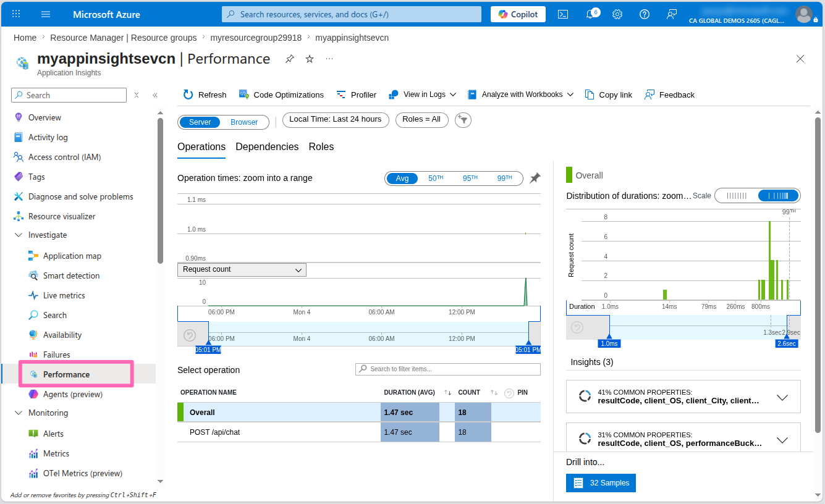Switch distribution scale to linear
This screenshot has width=825, height=504.
tap(737, 196)
